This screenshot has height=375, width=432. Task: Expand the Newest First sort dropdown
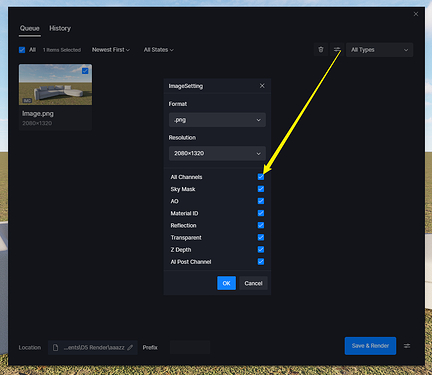[111, 50]
